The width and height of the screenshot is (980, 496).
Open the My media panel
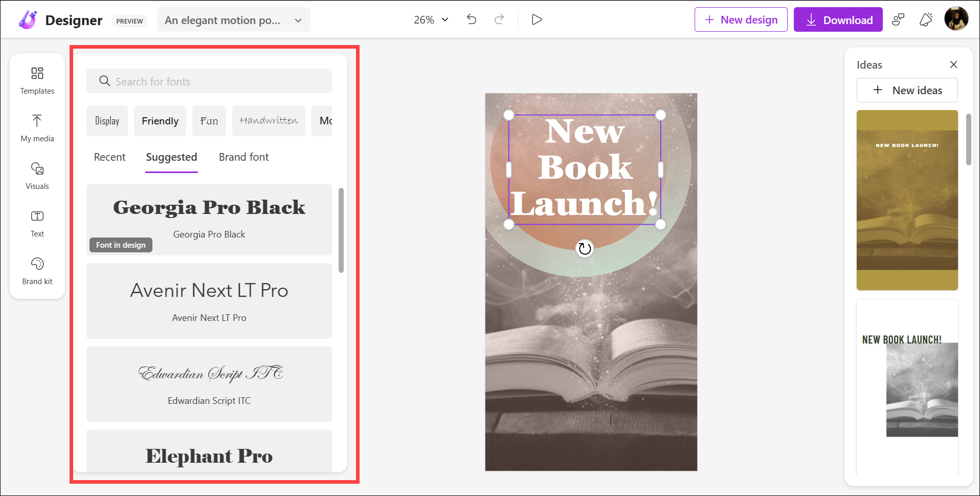(x=37, y=128)
